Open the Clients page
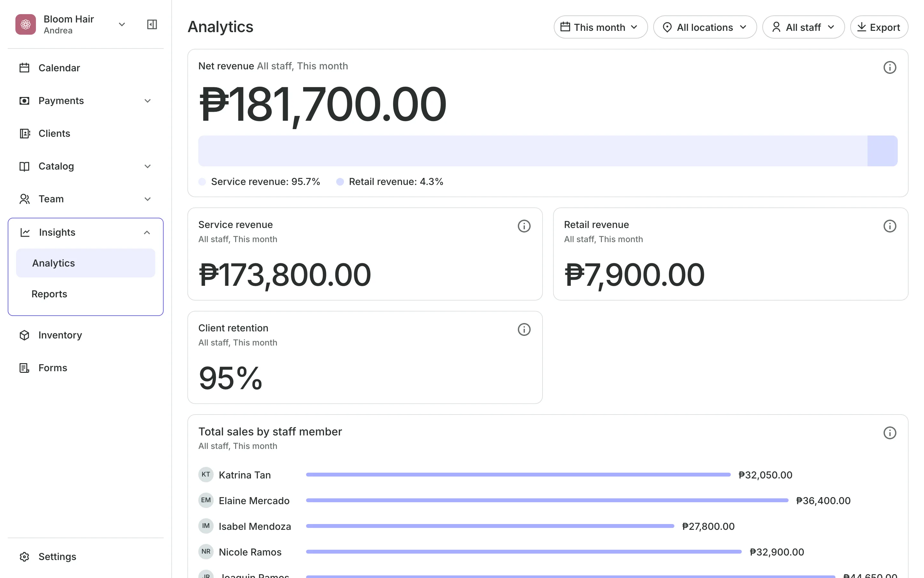Image resolution: width=924 pixels, height=578 pixels. click(x=86, y=133)
